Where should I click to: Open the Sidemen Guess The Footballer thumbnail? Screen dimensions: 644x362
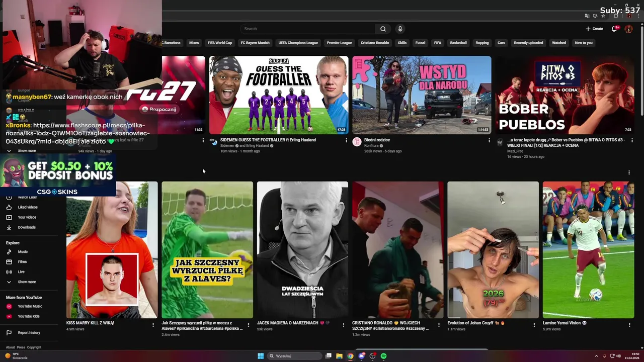pyautogui.click(x=279, y=95)
